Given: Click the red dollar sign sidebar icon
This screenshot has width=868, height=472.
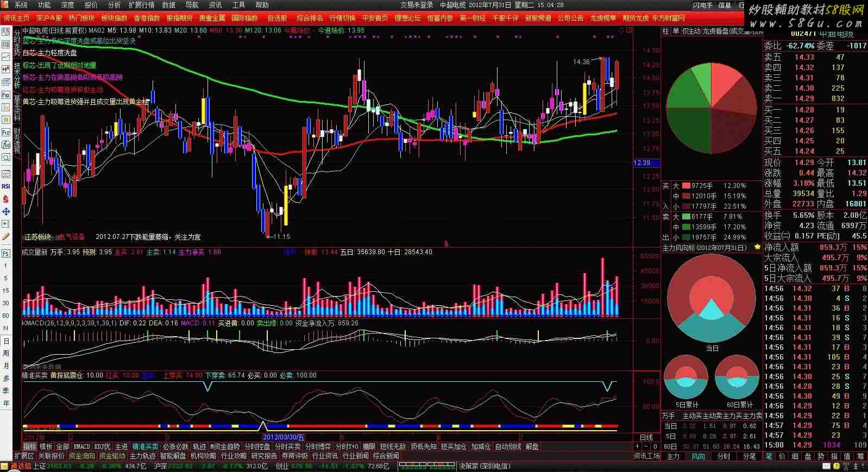Looking at the screenshot, I should click(6, 199).
